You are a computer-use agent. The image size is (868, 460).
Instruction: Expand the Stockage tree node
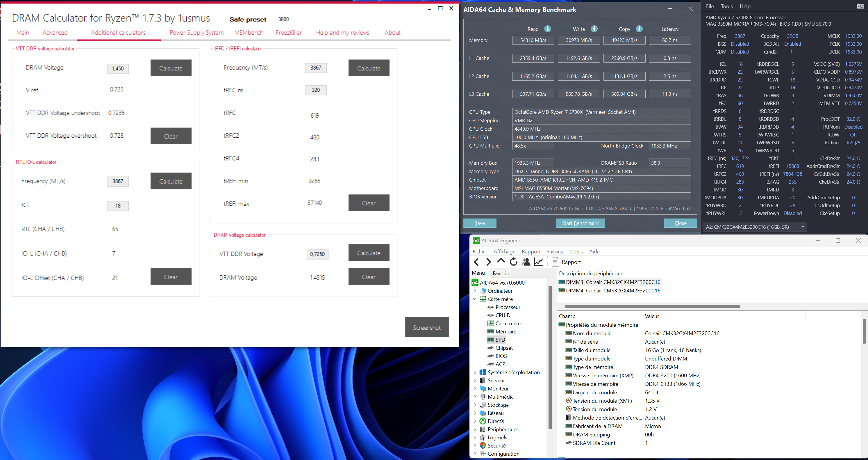click(475, 405)
